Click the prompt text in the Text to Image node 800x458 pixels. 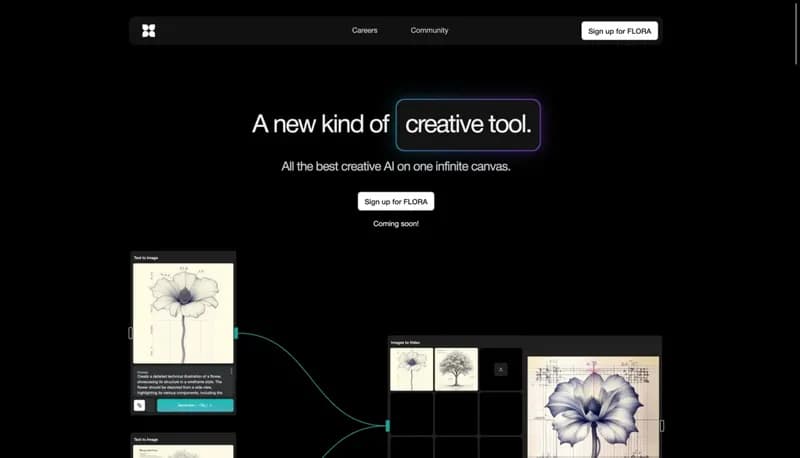coord(180,384)
